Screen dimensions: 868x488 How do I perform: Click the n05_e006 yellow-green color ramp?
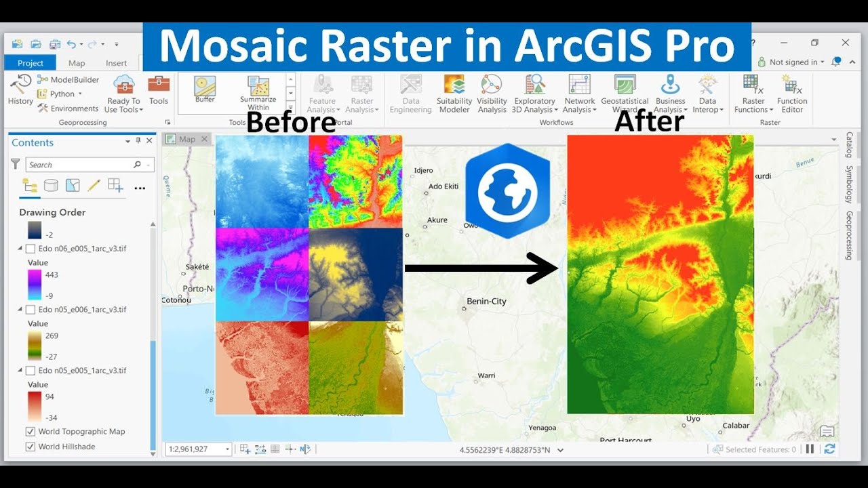[x=34, y=346]
